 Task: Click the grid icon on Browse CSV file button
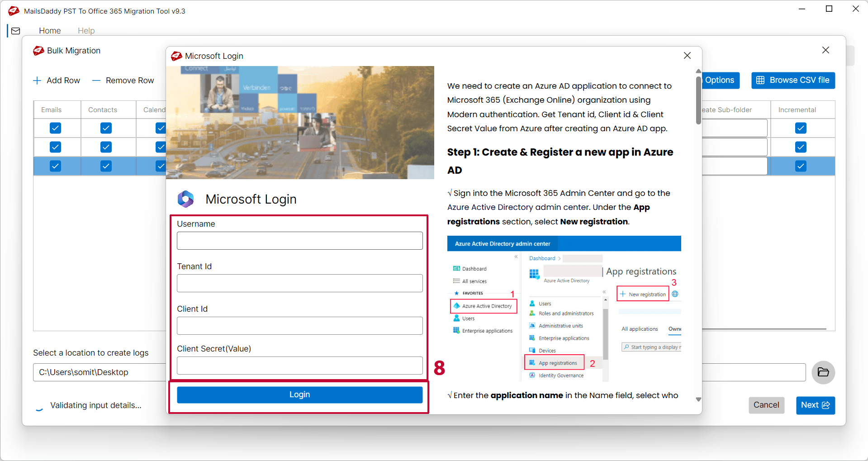click(x=761, y=80)
